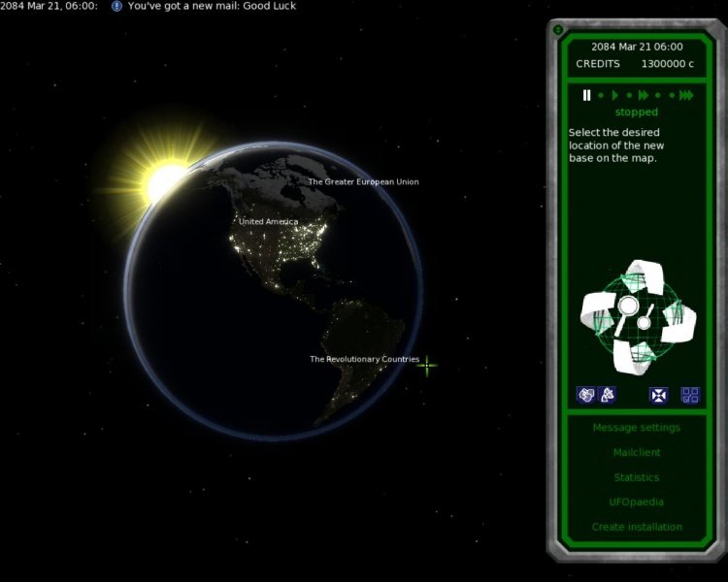The height and width of the screenshot is (582, 728).
Task: Open Message settings
Action: [636, 428]
